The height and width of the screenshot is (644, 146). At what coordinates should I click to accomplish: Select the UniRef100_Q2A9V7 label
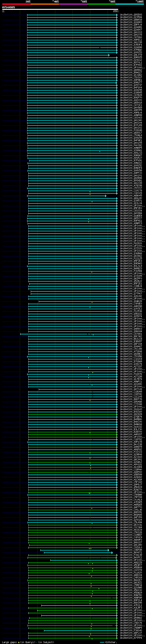[131, 30]
